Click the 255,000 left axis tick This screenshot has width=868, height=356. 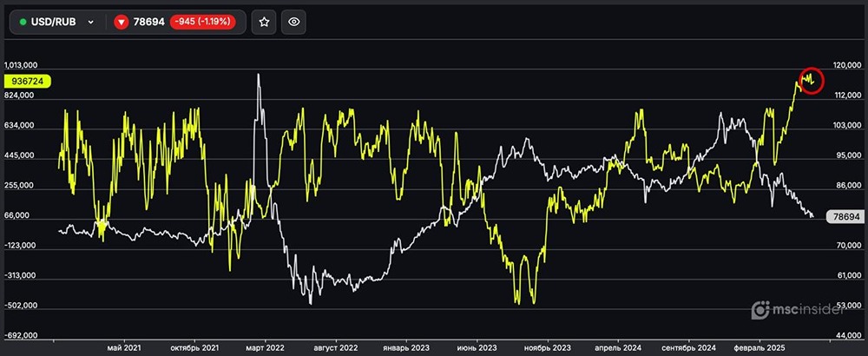[19, 186]
